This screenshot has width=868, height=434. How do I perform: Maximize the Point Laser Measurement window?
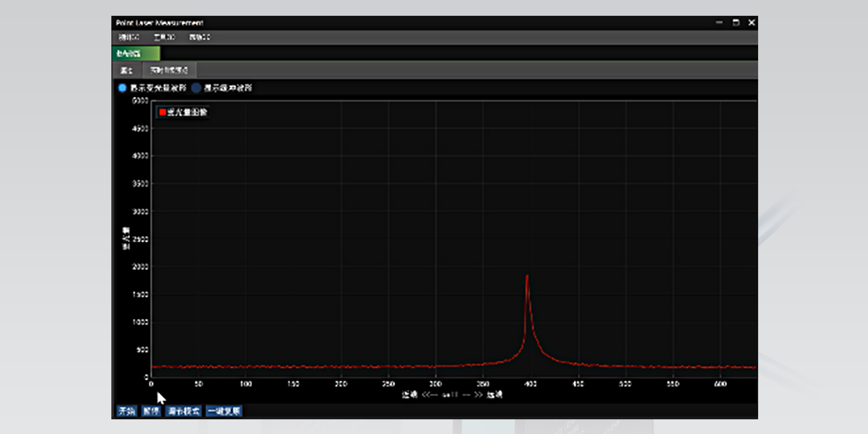pyautogui.click(x=736, y=23)
